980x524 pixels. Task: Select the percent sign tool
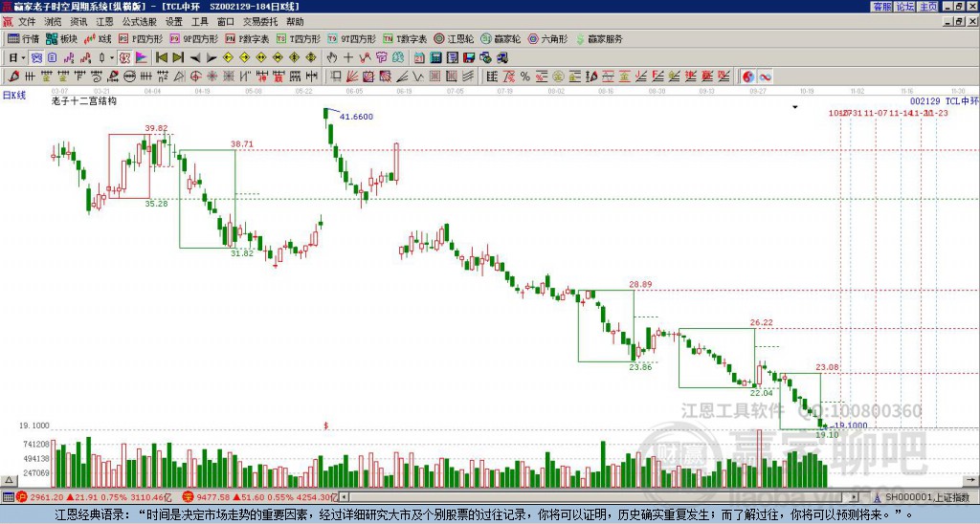coord(525,76)
